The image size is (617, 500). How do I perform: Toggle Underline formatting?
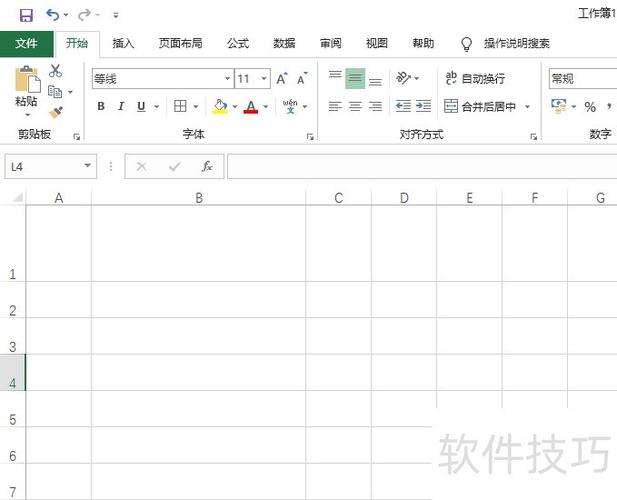(141, 106)
